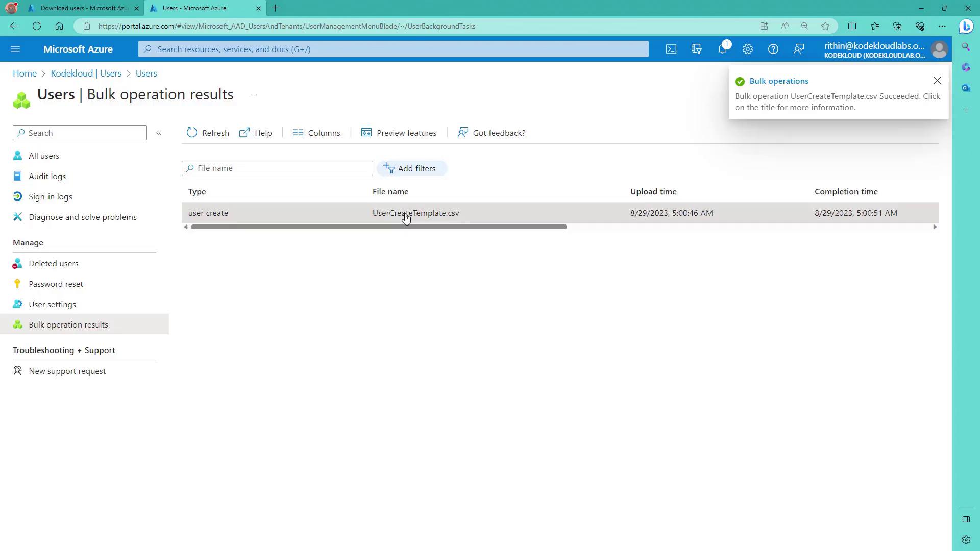Click Kodekloud | Users breadcrumb link
Viewport: 980px width, 551px height.
click(x=86, y=73)
